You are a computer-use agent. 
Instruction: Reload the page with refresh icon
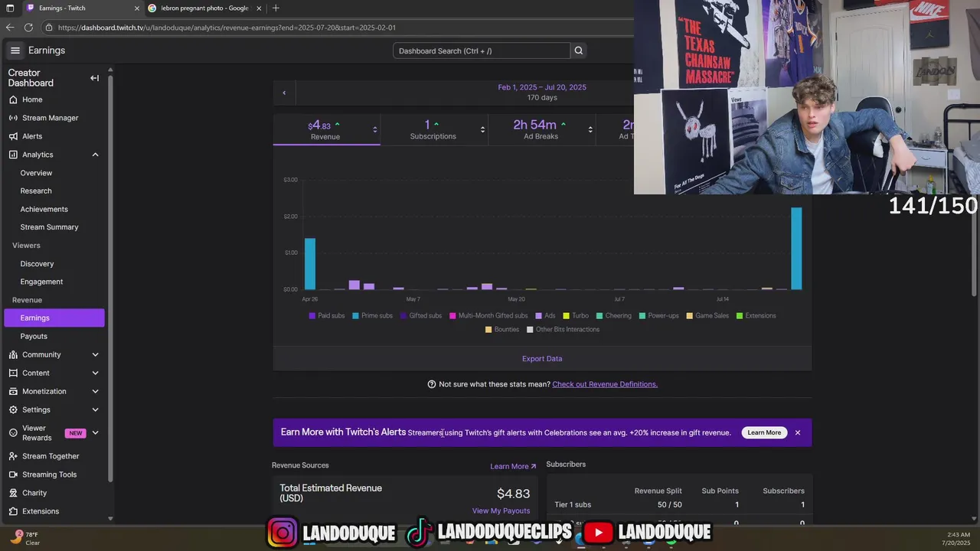tap(28, 28)
